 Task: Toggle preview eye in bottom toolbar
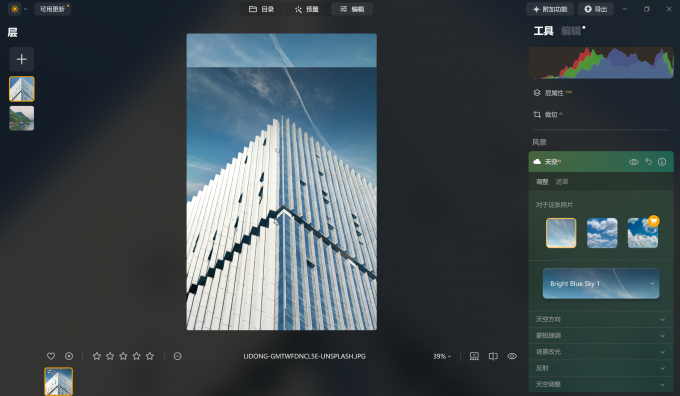tap(512, 356)
